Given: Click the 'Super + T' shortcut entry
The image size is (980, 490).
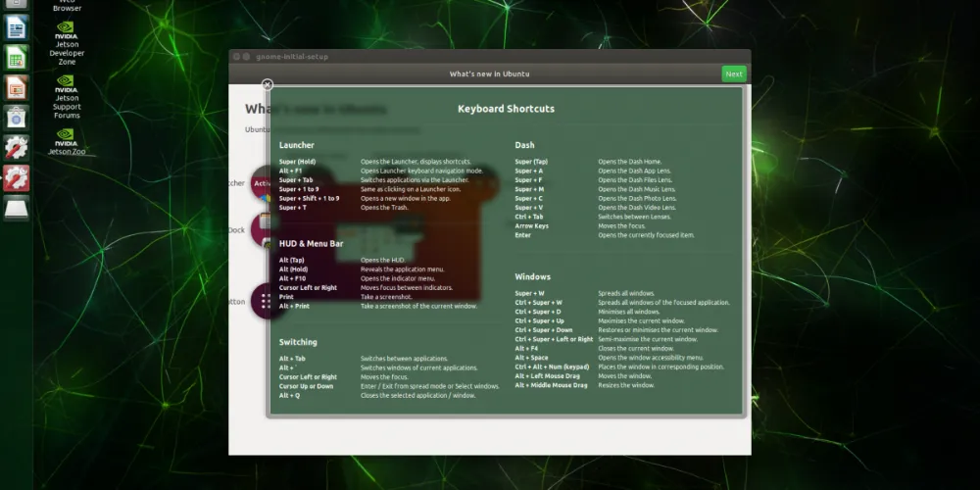Looking at the screenshot, I should 292,208.
